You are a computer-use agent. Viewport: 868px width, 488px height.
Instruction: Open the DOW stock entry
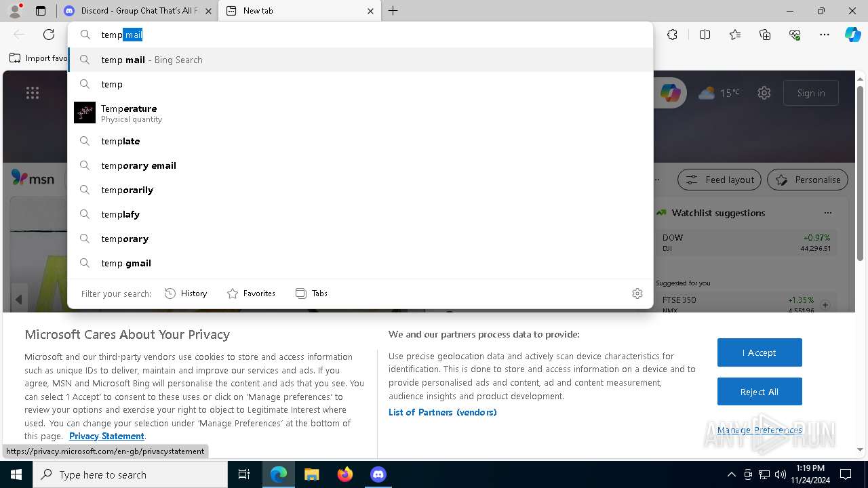point(746,243)
